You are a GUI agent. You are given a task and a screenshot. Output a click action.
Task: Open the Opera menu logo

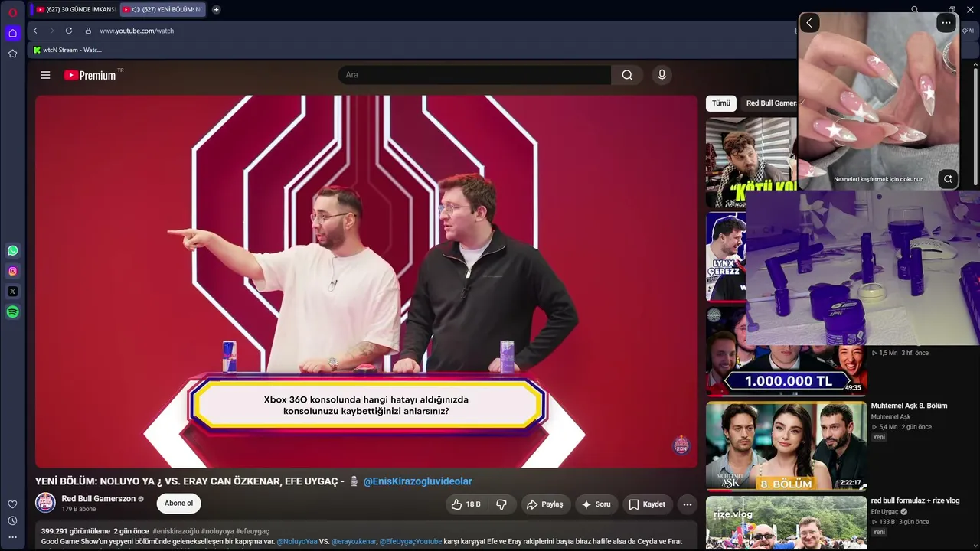12,12
